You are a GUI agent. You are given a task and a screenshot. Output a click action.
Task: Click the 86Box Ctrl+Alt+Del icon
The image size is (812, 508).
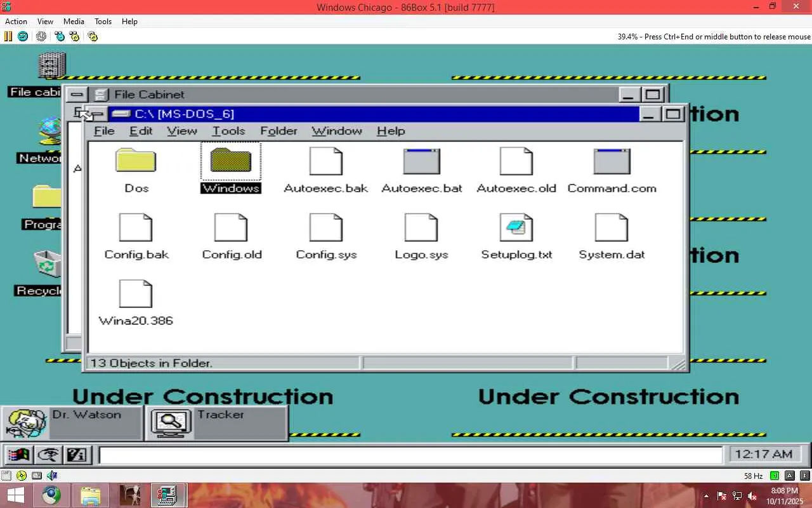click(60, 36)
